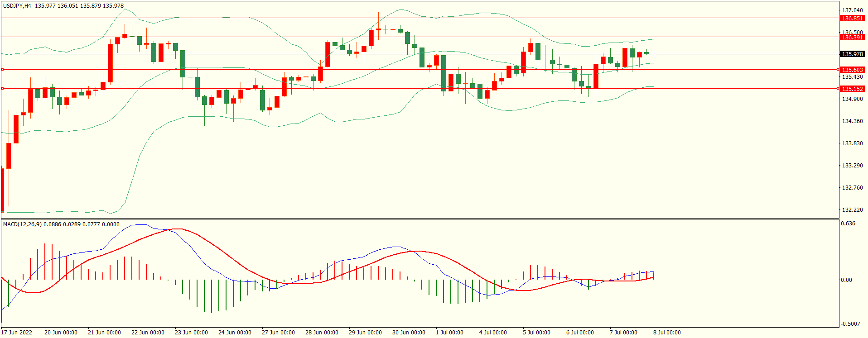Click the 5 Jul 00:00 date label
Image resolution: width=868 pixels, height=338 pixels.
pos(536,333)
